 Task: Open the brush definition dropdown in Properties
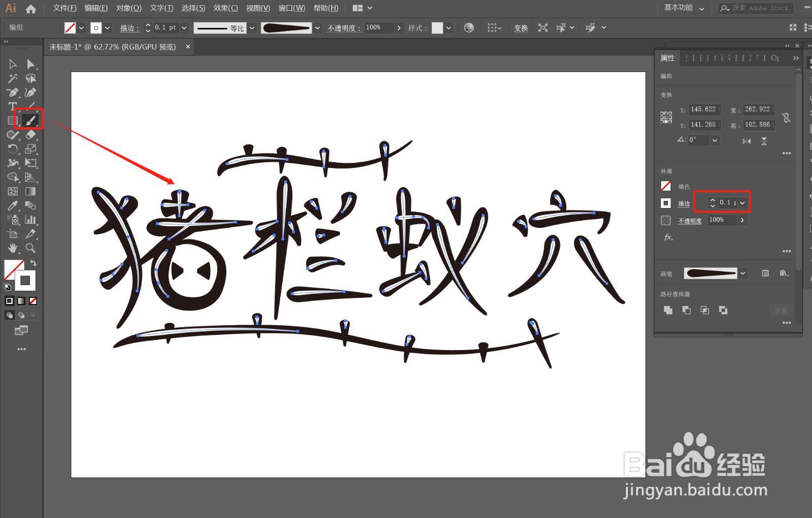coord(743,273)
